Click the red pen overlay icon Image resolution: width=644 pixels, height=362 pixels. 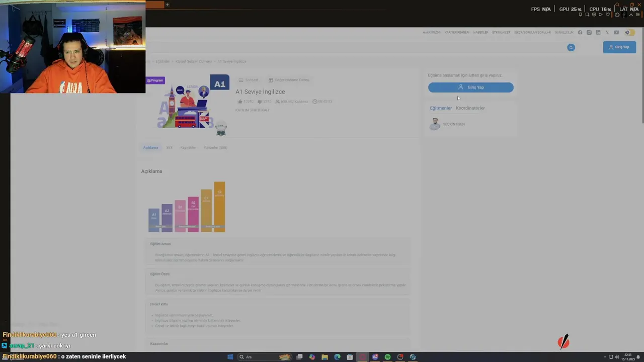tap(563, 342)
